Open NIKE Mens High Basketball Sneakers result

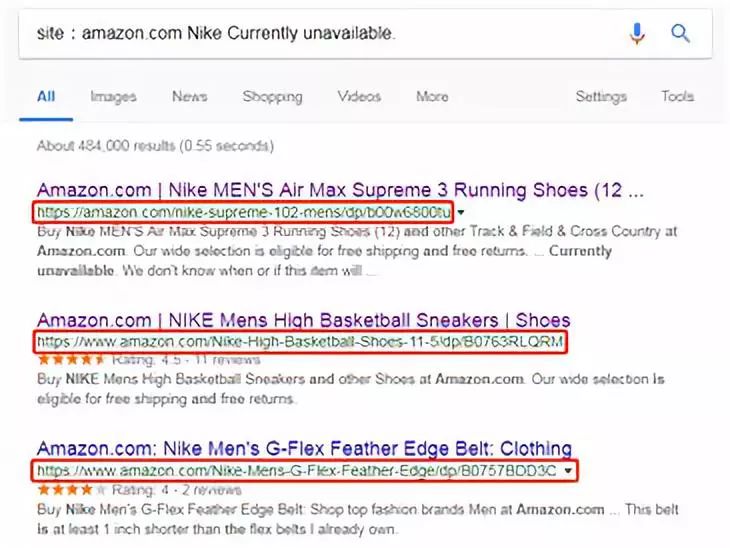tap(304, 320)
